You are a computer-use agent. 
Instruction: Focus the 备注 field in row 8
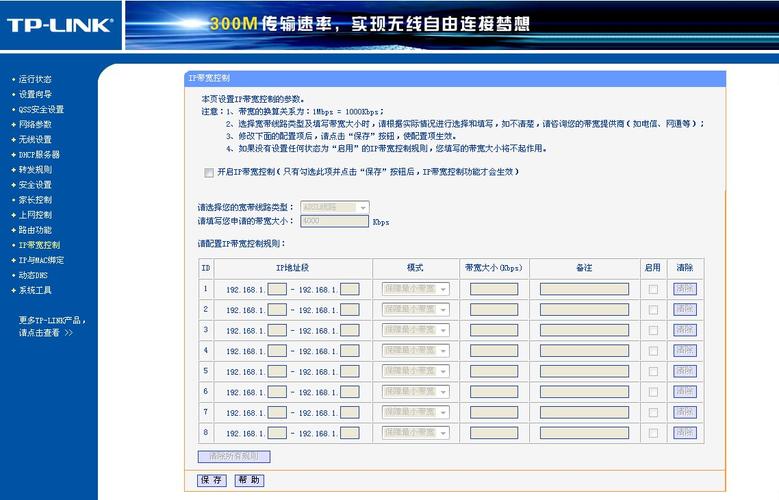pyautogui.click(x=584, y=433)
